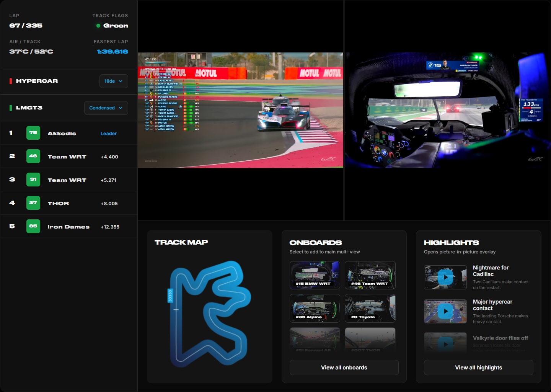Select the #15 BMW WRT onboard thumbnail
Screen dimensions: 551x392
coord(315,275)
